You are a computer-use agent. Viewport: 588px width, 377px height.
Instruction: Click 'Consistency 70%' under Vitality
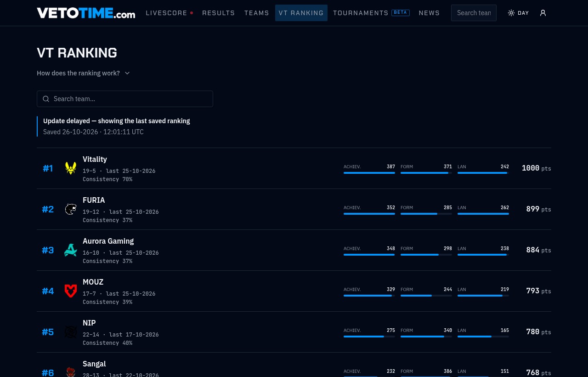pos(107,179)
